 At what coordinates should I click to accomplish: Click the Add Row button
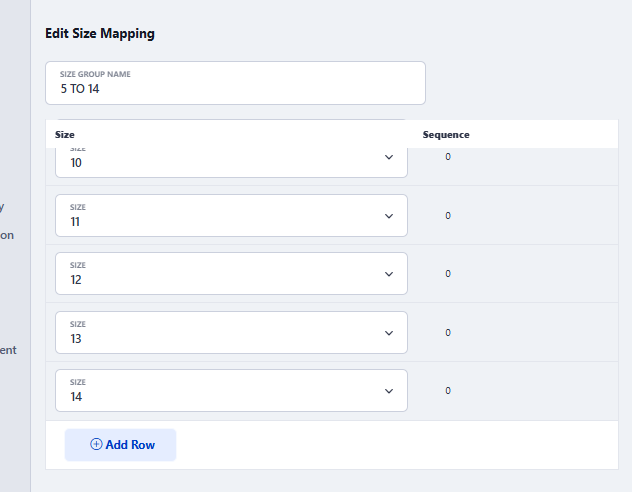point(121,445)
